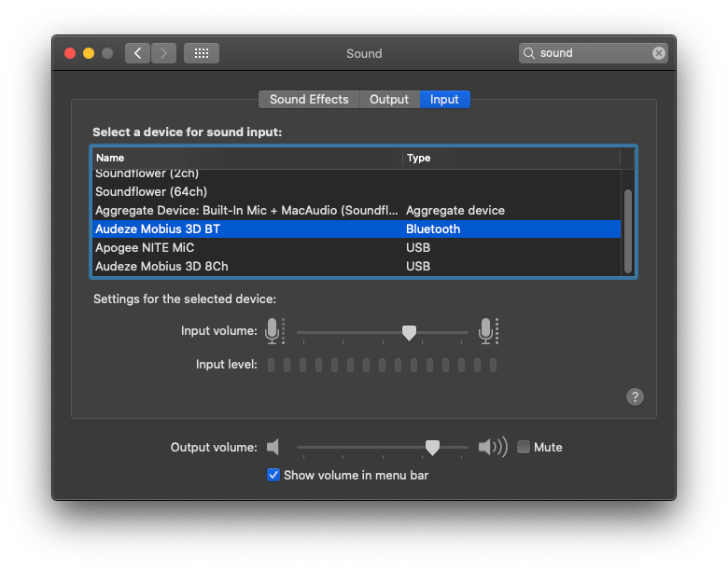This screenshot has height=569, width=728.
Task: Click the magnifying glass search icon
Action: tap(529, 53)
